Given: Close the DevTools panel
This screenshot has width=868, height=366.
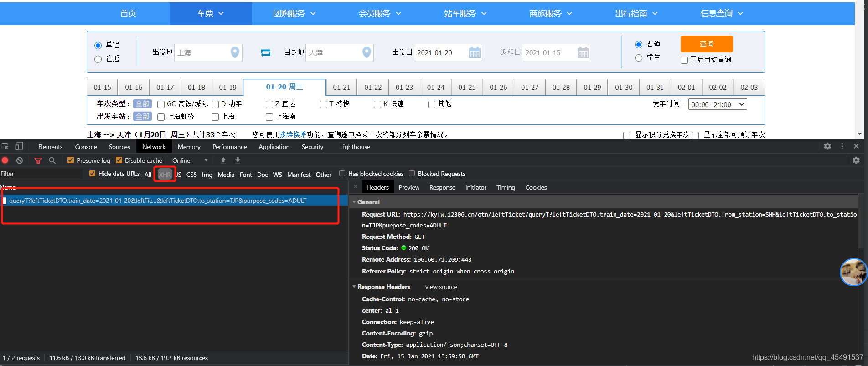Looking at the screenshot, I should pyautogui.click(x=856, y=146).
